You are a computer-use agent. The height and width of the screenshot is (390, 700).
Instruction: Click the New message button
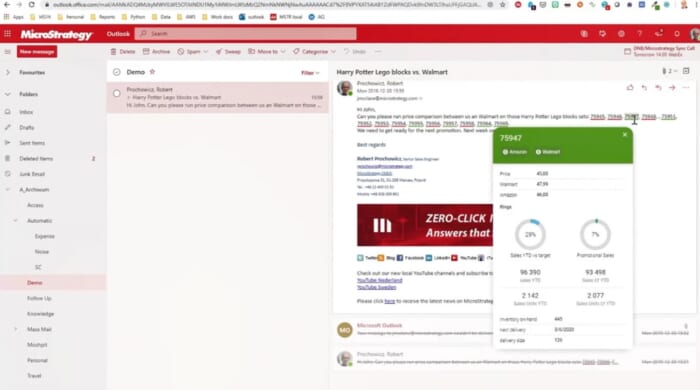click(x=37, y=52)
